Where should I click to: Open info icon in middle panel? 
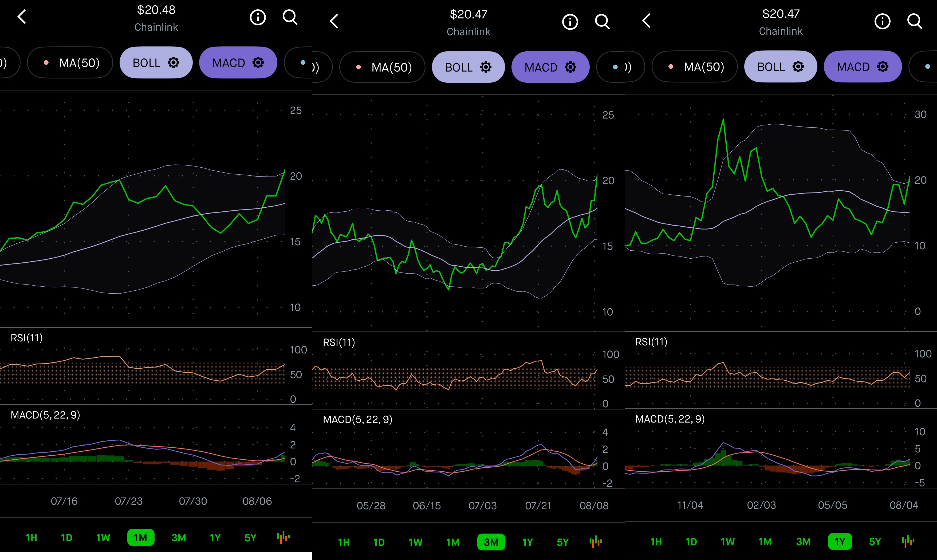tap(570, 22)
